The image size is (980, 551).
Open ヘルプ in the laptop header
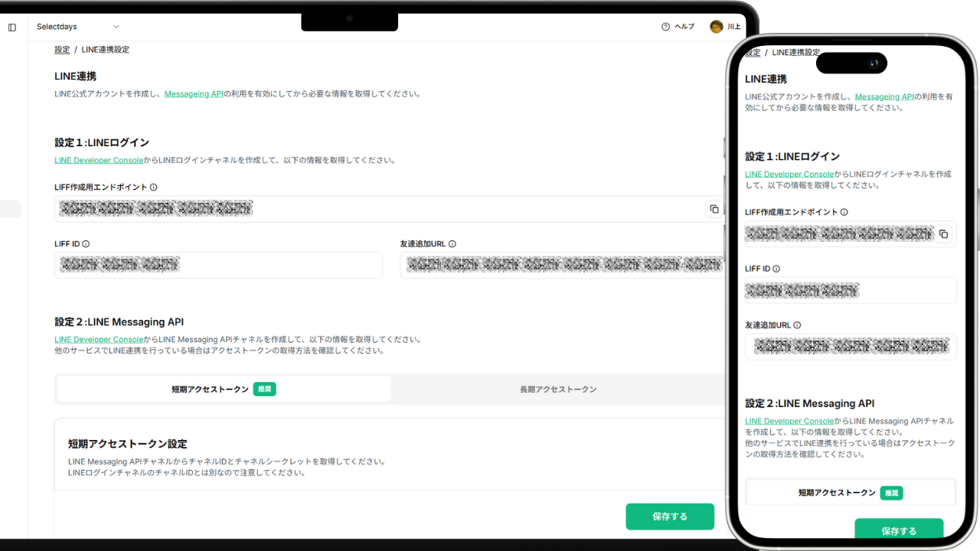(x=678, y=27)
